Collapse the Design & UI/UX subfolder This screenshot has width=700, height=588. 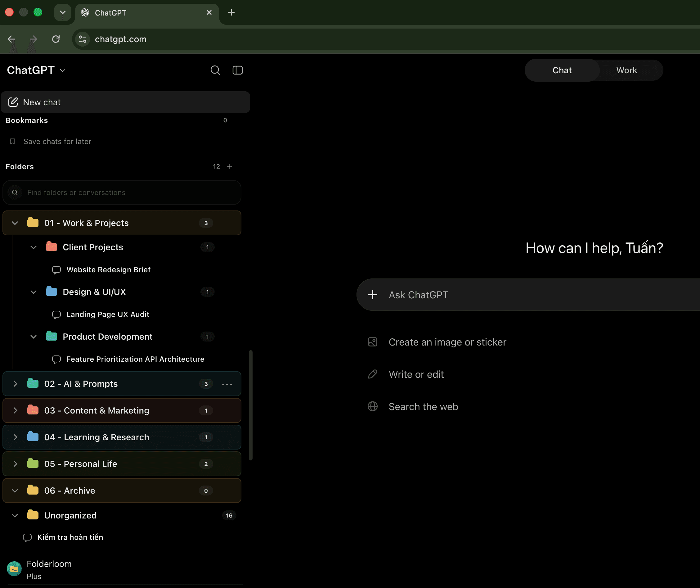pos(34,292)
